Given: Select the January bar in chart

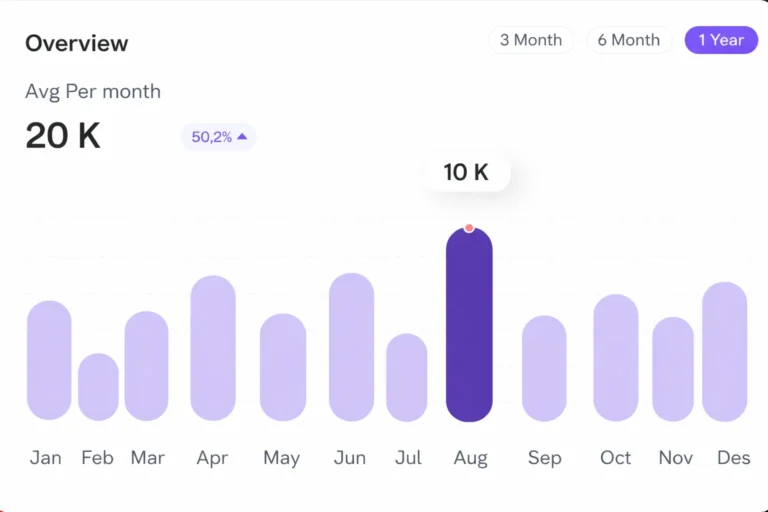Looking at the screenshot, I should point(49,360).
